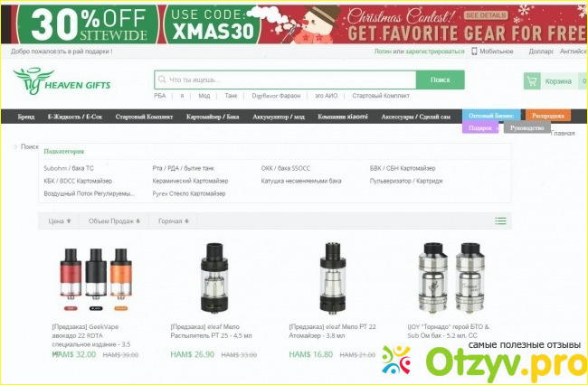This screenshot has height=385, width=588.
Task: Sort by Горячая popularity
Action: pos(174,221)
